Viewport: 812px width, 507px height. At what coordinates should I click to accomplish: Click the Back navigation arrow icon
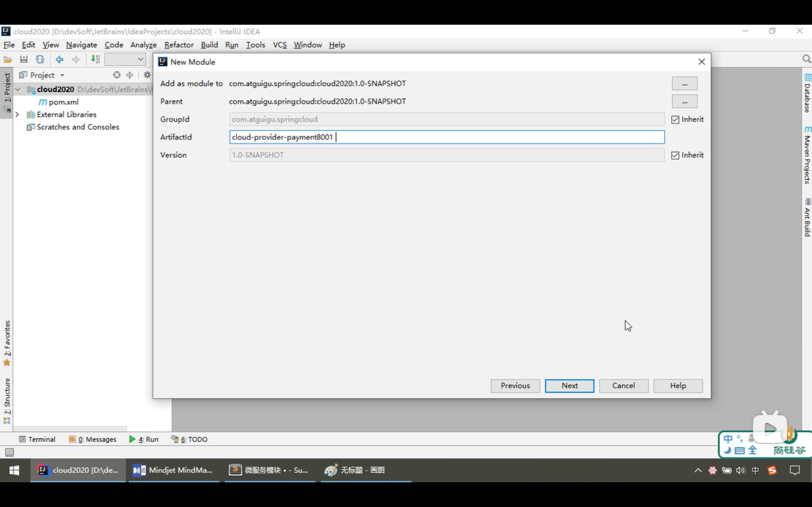[59, 60]
